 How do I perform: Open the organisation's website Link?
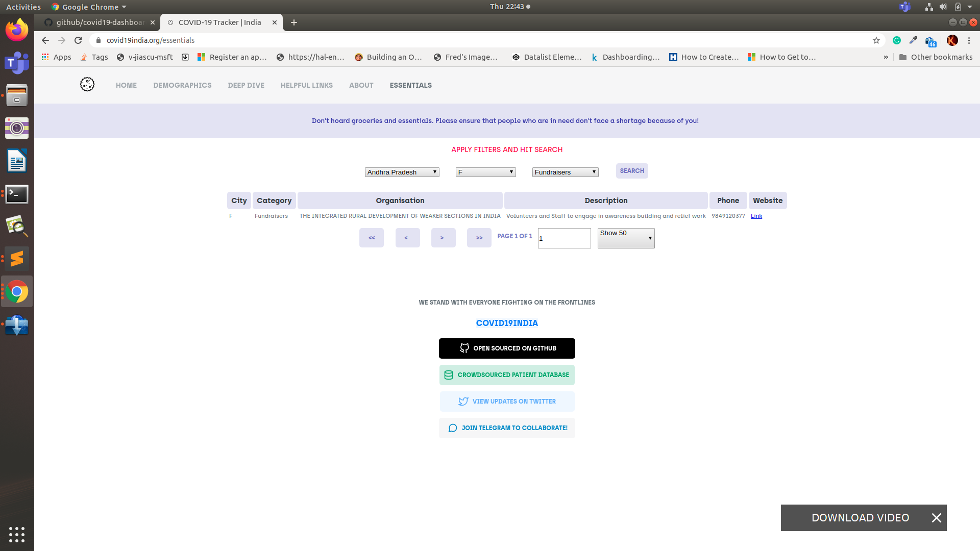756,216
